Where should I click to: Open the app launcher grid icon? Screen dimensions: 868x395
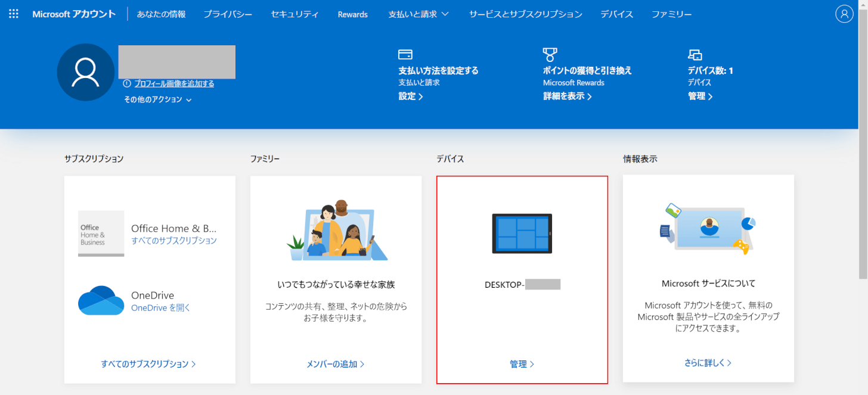[x=14, y=14]
